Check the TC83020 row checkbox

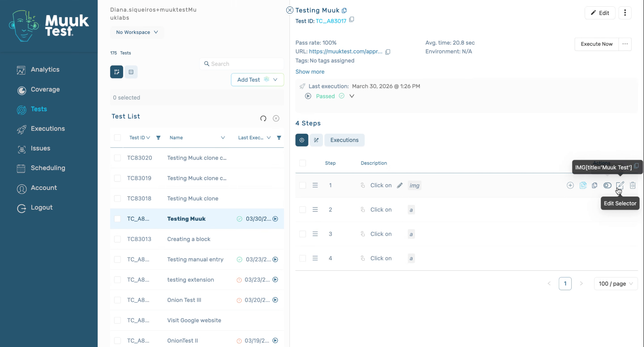(x=117, y=158)
